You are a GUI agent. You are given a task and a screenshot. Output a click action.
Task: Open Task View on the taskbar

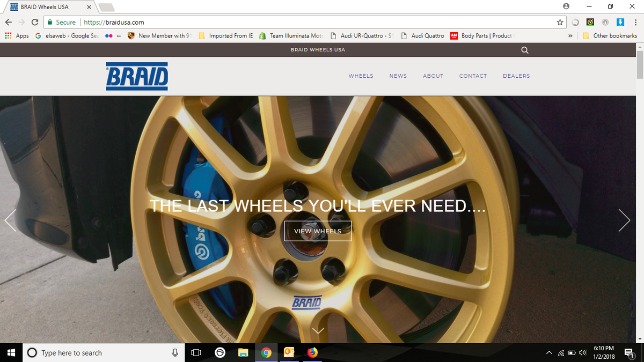(x=196, y=352)
